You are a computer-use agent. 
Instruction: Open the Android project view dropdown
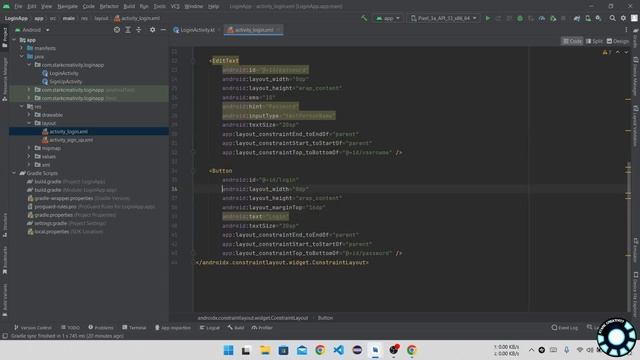coord(32,30)
